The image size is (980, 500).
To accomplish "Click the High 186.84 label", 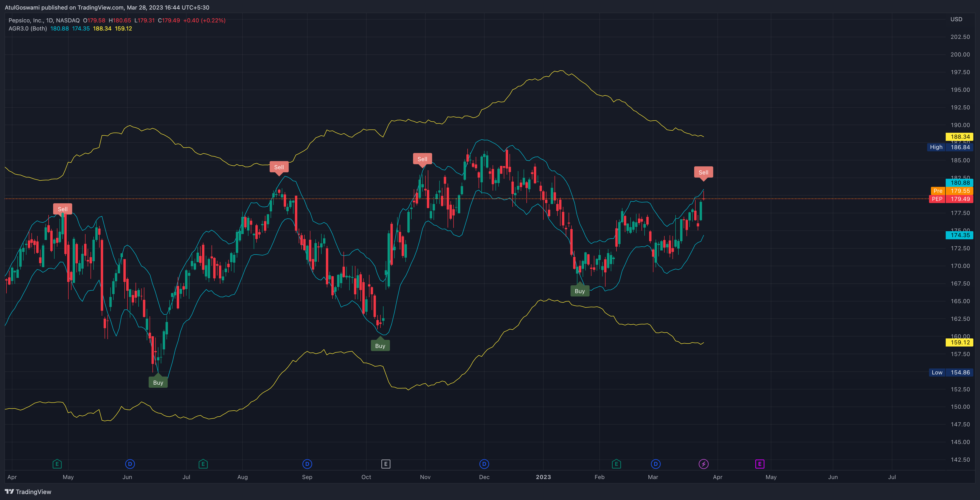I will 950,147.
